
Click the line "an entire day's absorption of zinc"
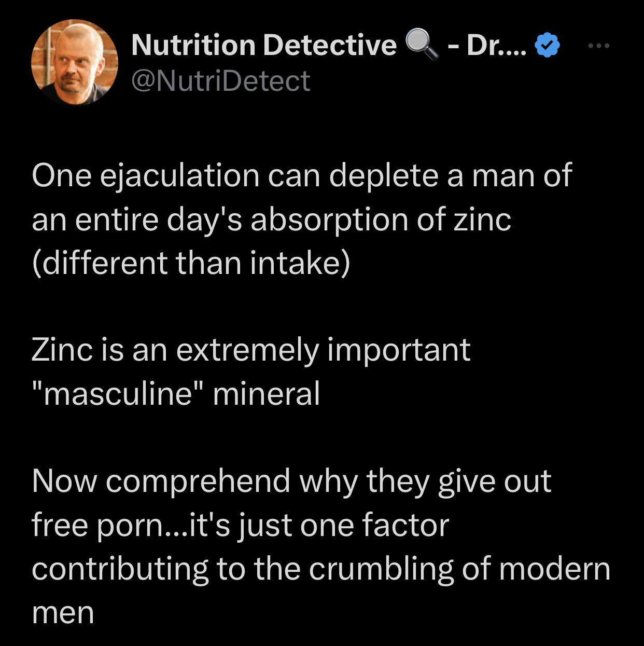pos(271,219)
